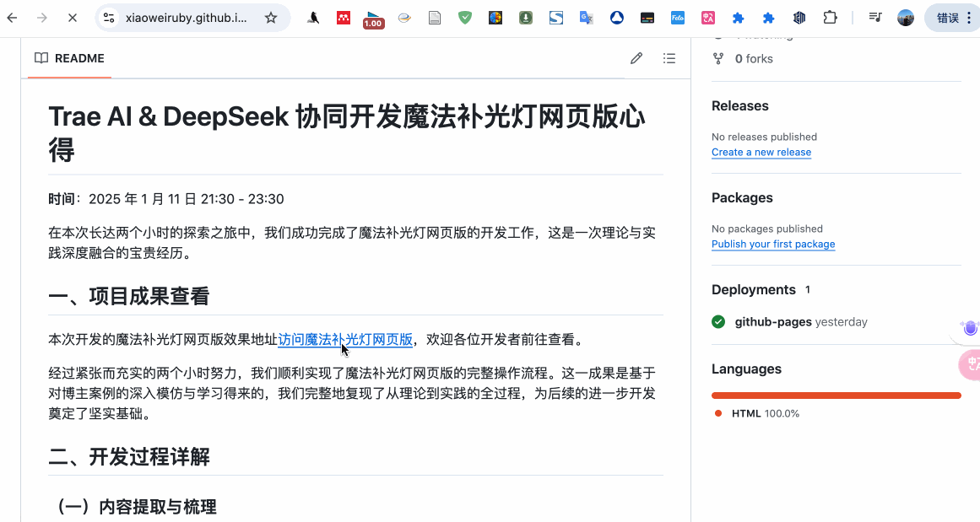Click the 一、项目成果查看 heading
Image resolution: width=980 pixels, height=522 pixels.
pyautogui.click(x=129, y=297)
